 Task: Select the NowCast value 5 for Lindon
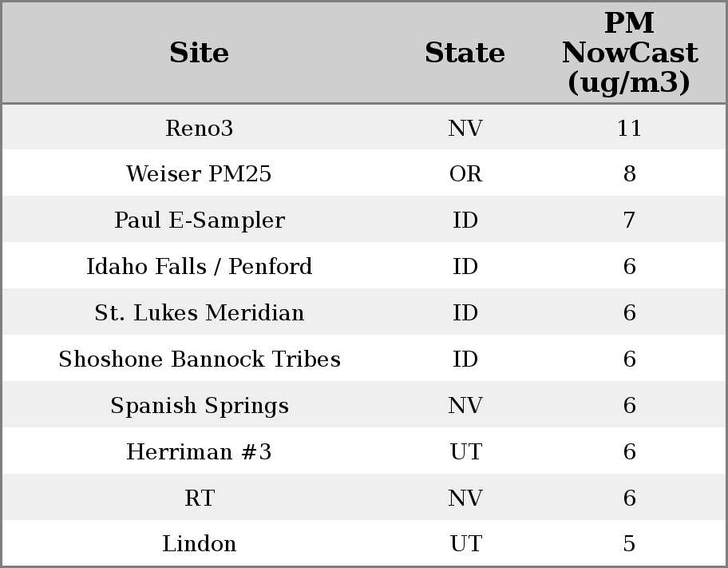pos(629,544)
